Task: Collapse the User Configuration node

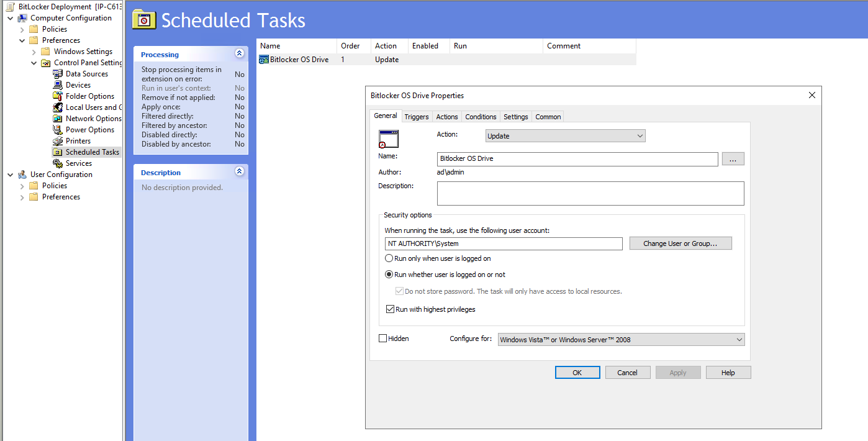Action: [11, 175]
